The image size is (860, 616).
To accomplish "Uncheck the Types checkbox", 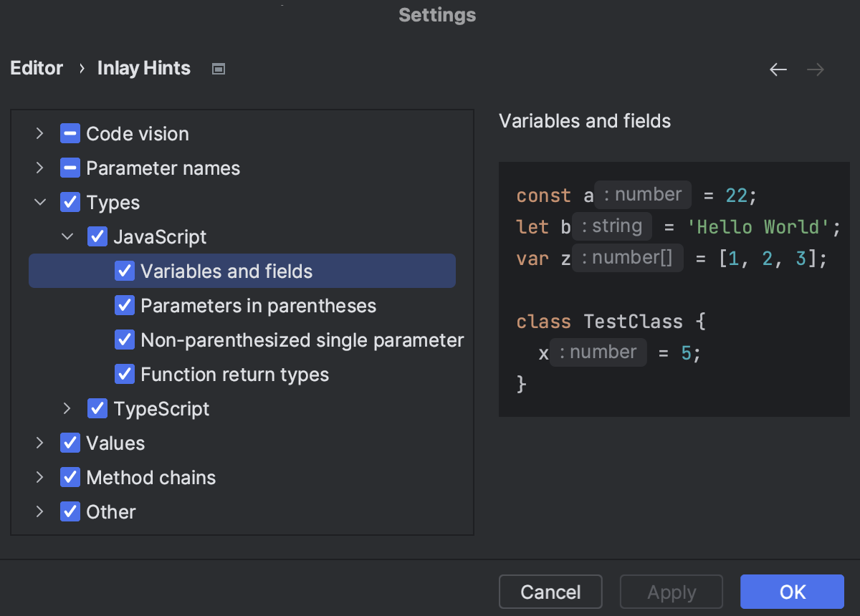I will pos(70,202).
